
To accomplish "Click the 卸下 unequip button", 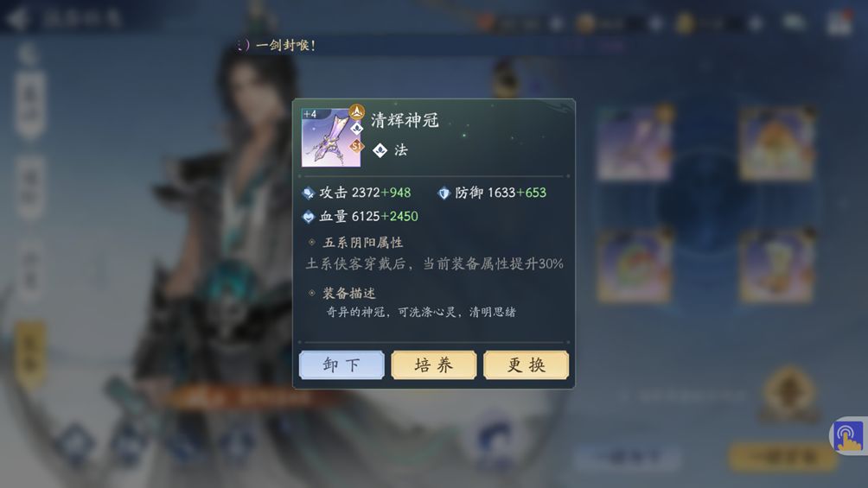I will pos(341,364).
